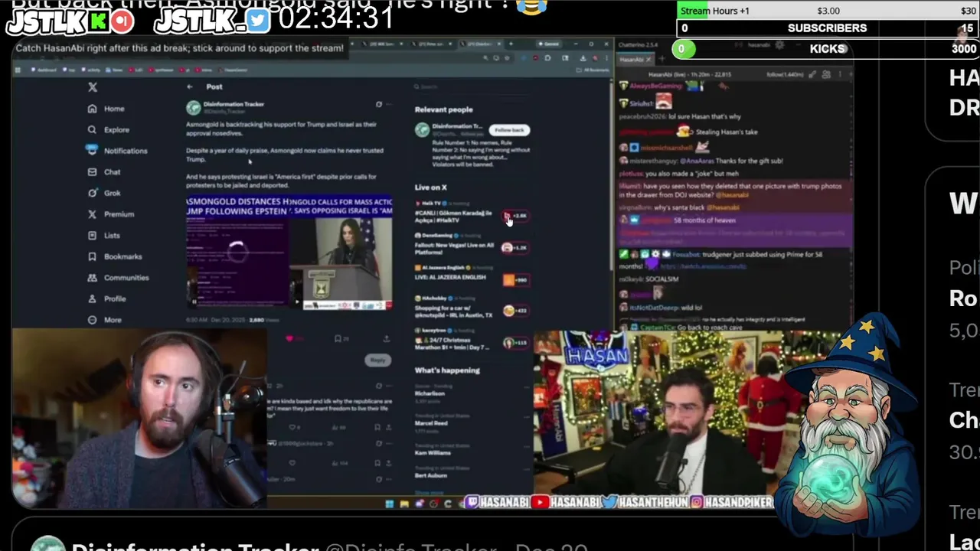Open the Bert Auburn trending topic
This screenshot has height=551, width=980.
[x=431, y=475]
